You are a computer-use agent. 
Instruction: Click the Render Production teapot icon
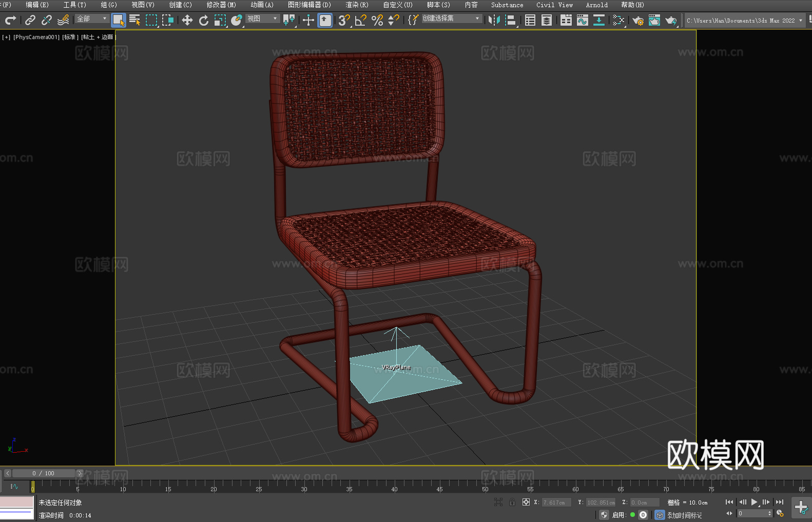click(671, 20)
